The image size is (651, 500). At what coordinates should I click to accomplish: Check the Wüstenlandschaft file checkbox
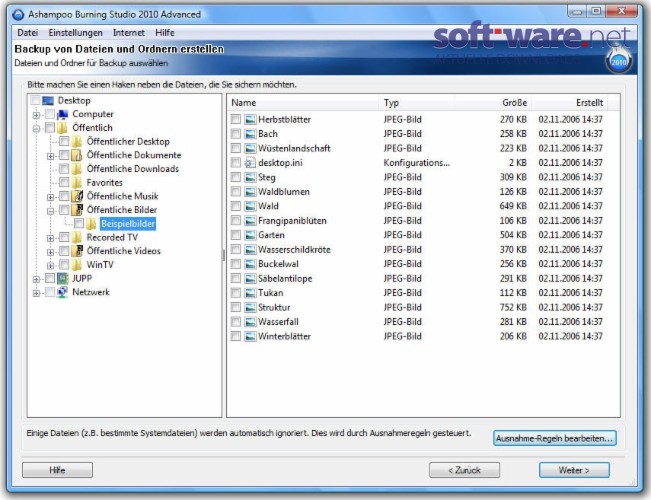point(236,148)
